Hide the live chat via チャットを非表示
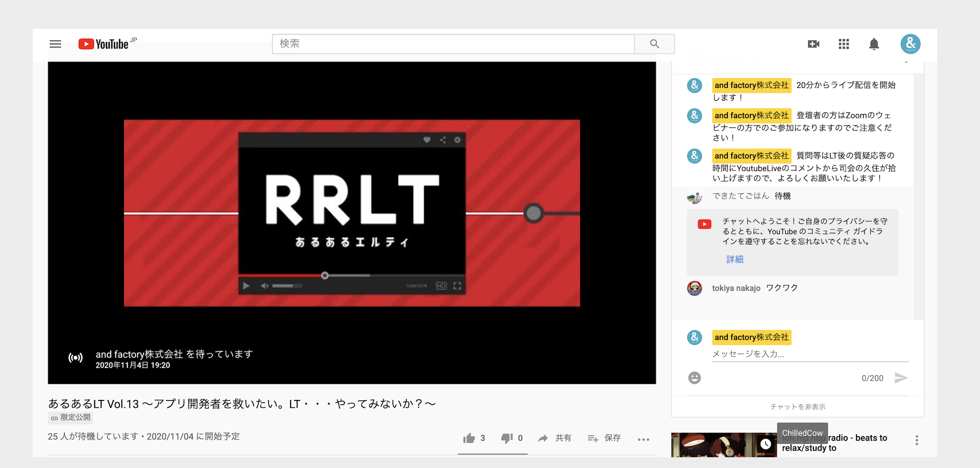The image size is (980, 468). tap(797, 406)
